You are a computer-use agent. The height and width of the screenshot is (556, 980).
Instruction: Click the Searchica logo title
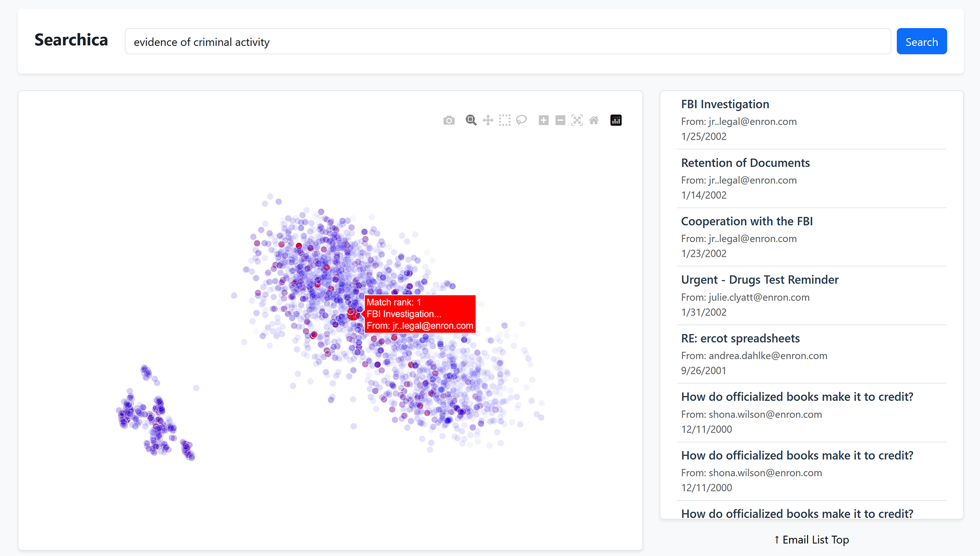pyautogui.click(x=71, y=40)
